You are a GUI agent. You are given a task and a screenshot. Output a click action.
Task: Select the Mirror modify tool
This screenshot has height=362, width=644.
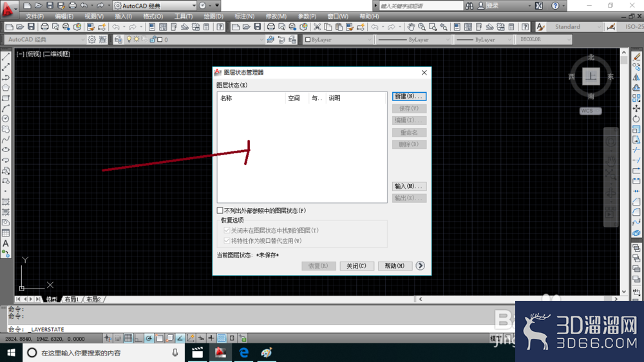(x=636, y=77)
